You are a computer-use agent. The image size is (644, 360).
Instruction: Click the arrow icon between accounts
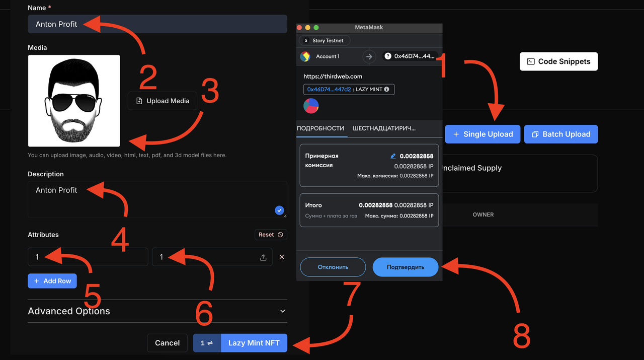point(369,56)
